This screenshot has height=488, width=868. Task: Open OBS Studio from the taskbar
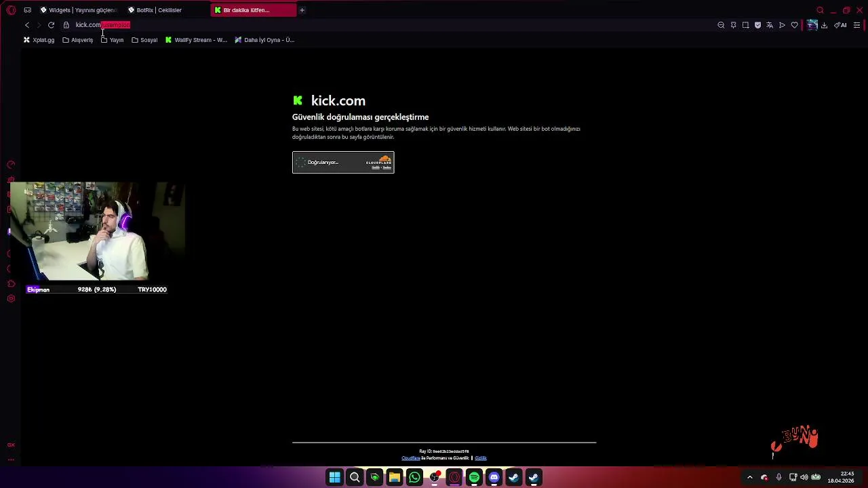click(x=434, y=478)
